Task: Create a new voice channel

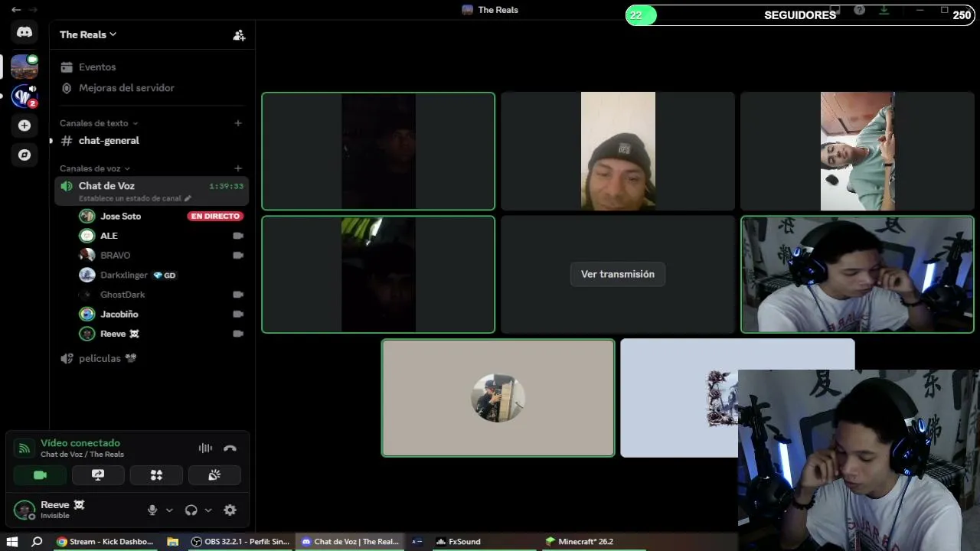Action: (238, 168)
